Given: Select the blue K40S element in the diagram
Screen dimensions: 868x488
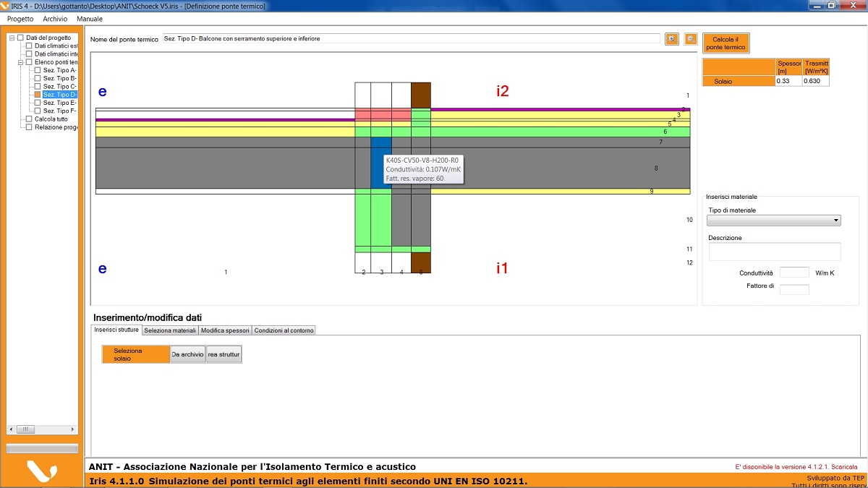Looking at the screenshot, I should [x=380, y=163].
